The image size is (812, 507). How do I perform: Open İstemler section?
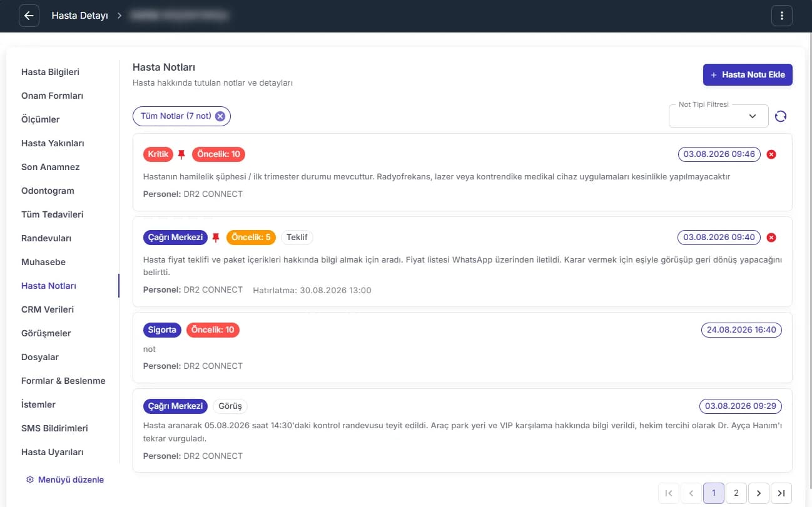tap(38, 404)
